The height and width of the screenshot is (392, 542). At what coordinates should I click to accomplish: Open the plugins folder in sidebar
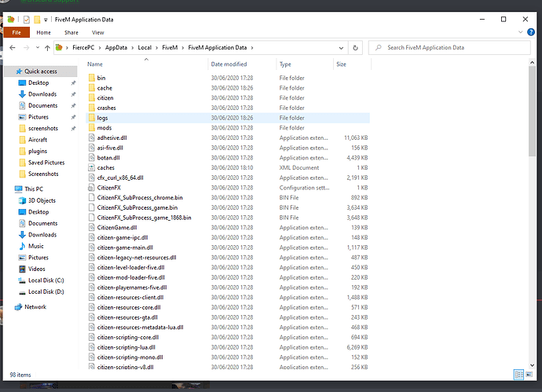pos(38,151)
